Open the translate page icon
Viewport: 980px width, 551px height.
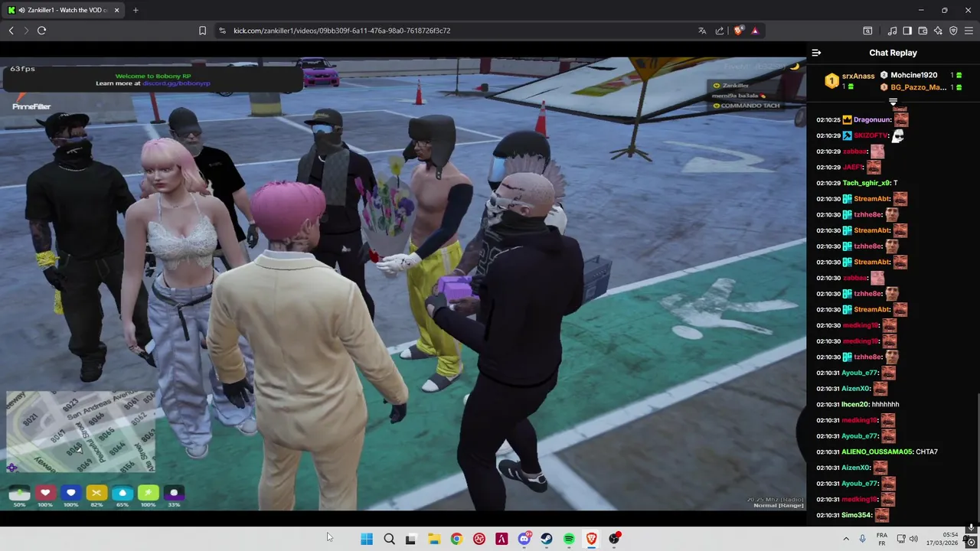point(702,31)
